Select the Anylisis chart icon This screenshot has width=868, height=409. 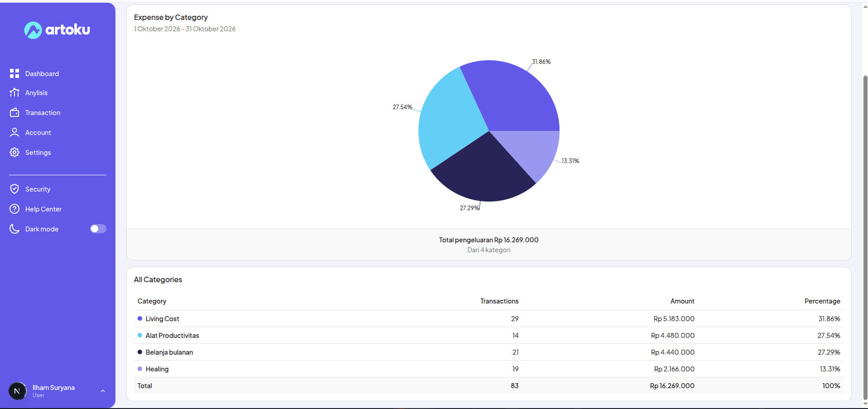click(14, 92)
